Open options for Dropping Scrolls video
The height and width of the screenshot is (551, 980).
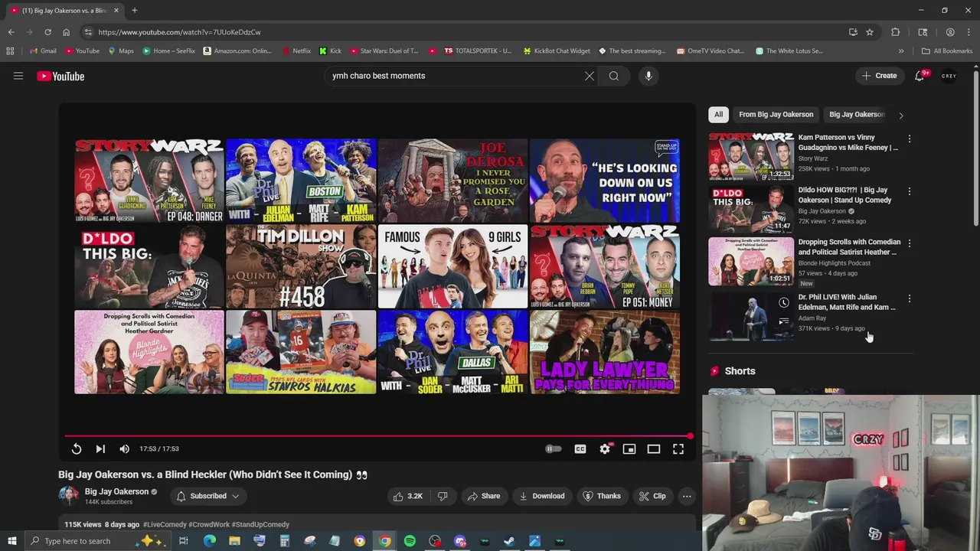coord(910,243)
